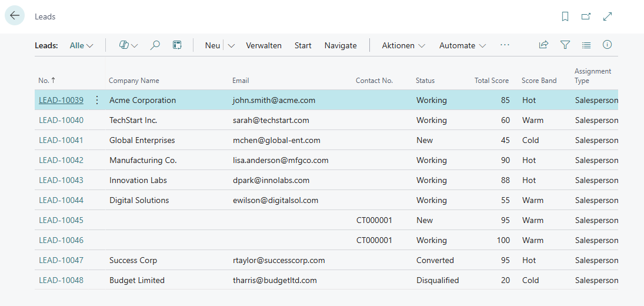Open Copilot dropdown in toolbar
This screenshot has height=306, width=644.
coord(128,45)
